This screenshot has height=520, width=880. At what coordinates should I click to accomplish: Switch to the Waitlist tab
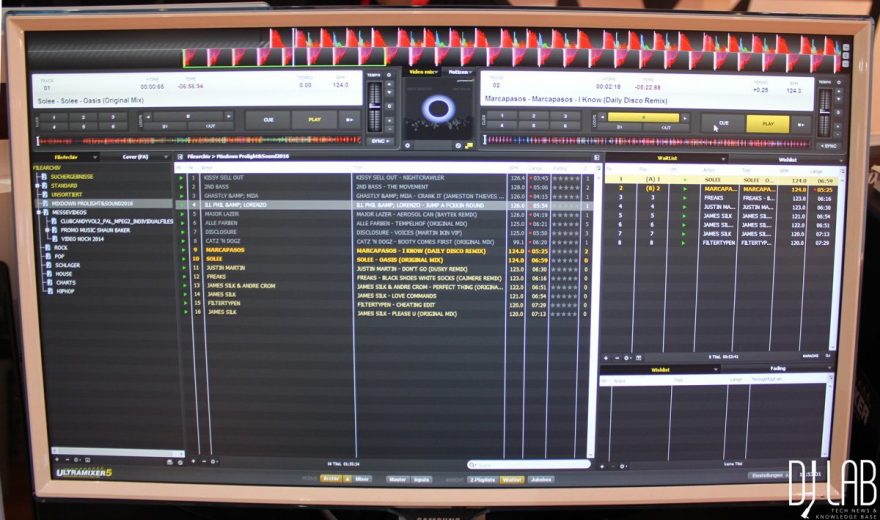(665, 158)
